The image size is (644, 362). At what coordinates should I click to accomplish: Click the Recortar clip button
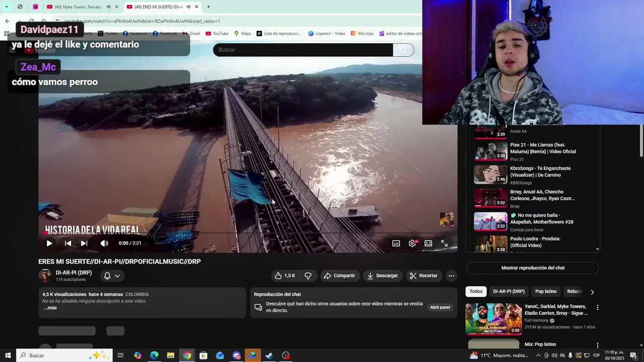pos(424,276)
